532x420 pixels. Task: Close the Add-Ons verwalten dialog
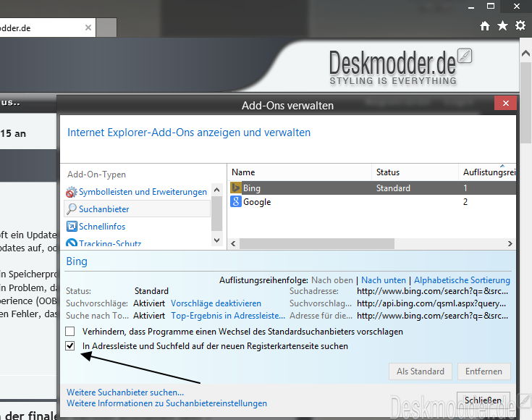pos(505,104)
